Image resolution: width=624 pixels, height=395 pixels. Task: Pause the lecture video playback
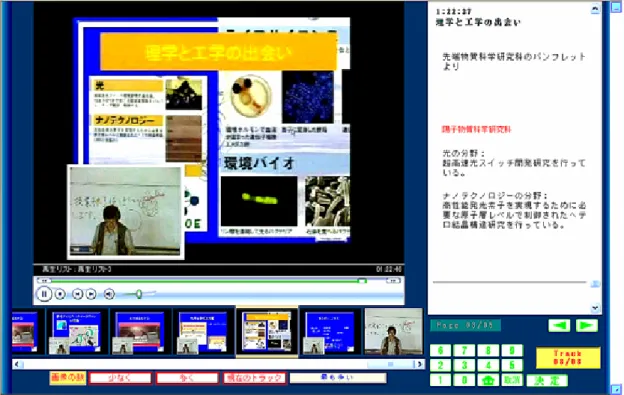click(44, 294)
